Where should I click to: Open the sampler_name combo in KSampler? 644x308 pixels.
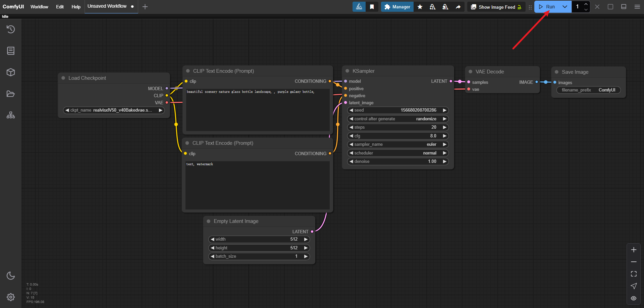[398, 144]
